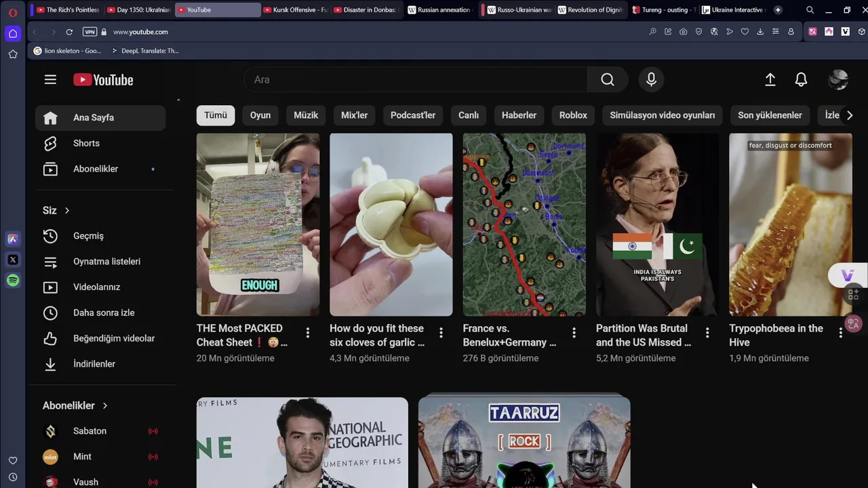Open sidebar history clock icon at bottom
The image size is (868, 488).
(x=13, y=477)
